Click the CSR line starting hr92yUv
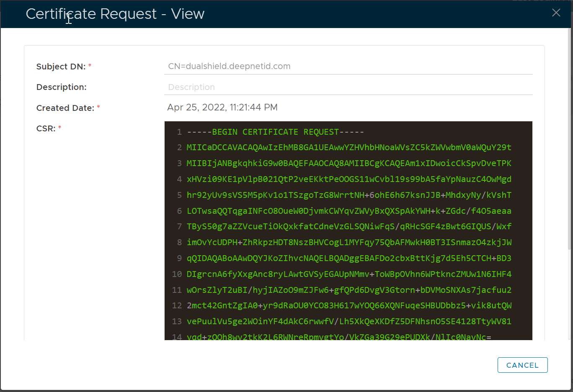 [348, 195]
